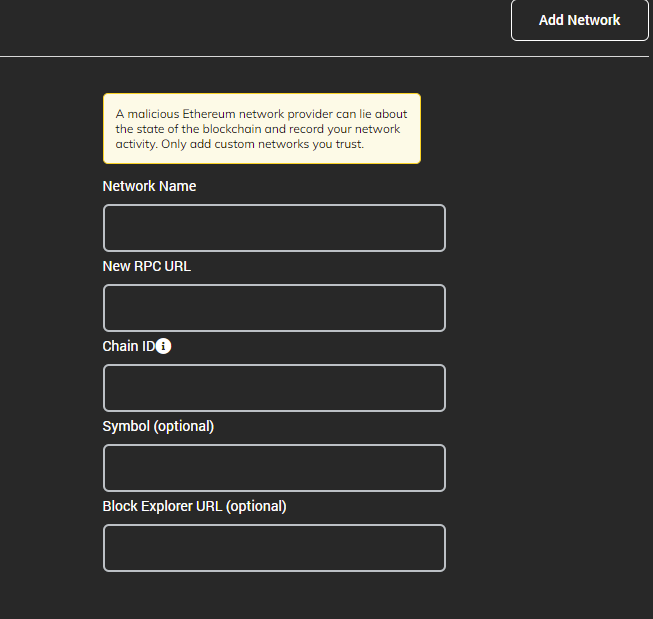The width and height of the screenshot is (653, 619).
Task: Click the Network Name label
Action: (x=149, y=186)
